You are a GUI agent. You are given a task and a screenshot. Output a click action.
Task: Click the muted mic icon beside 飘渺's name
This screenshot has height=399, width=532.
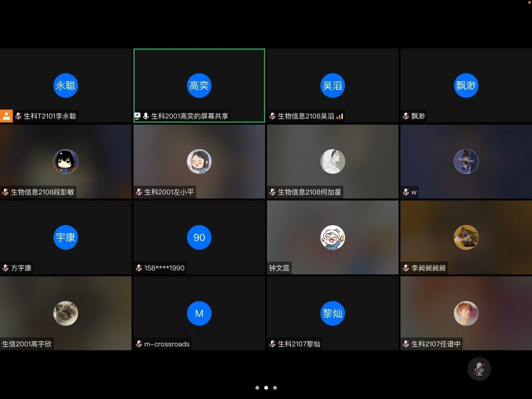click(x=406, y=116)
